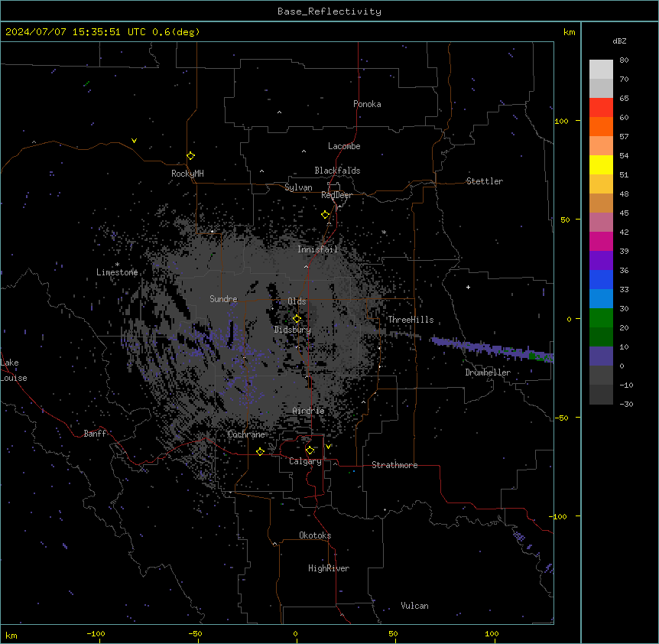Click the -30 dBZ value in legend
The image size is (659, 644).
tap(626, 404)
